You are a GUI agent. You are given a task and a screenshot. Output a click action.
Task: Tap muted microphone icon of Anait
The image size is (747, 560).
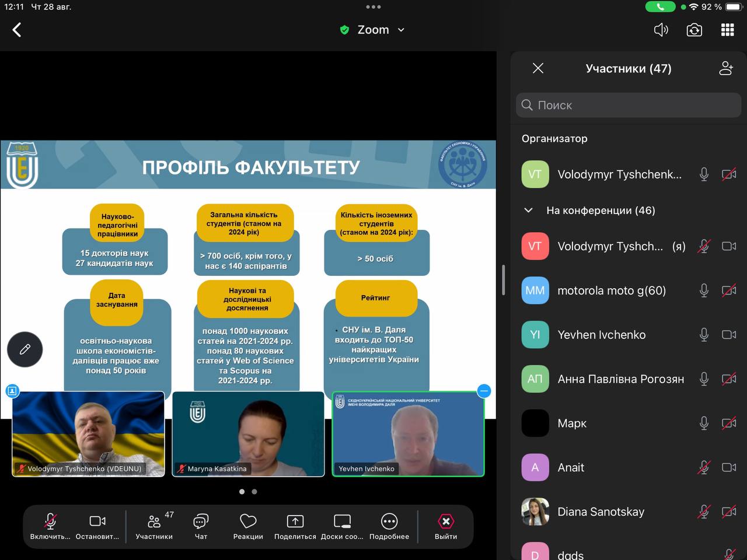coord(704,467)
